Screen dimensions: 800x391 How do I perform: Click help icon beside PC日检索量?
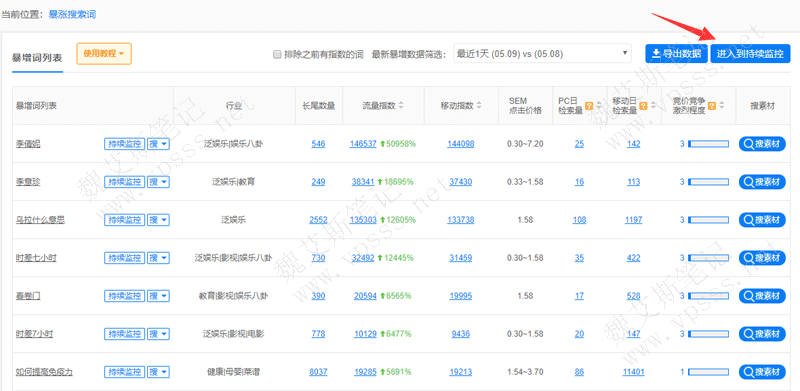(x=589, y=106)
